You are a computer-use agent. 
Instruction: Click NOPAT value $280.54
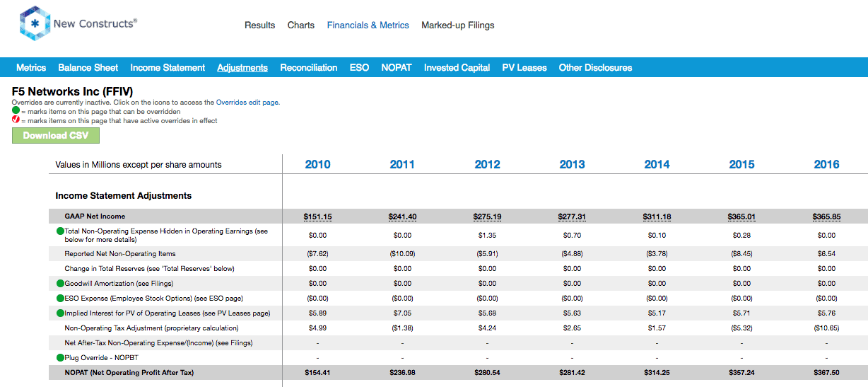click(488, 373)
